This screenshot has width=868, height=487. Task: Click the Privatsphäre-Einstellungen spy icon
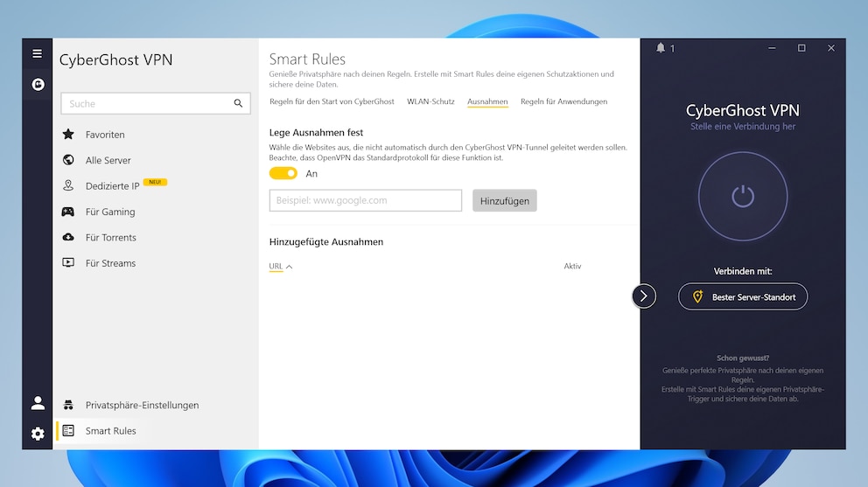68,405
